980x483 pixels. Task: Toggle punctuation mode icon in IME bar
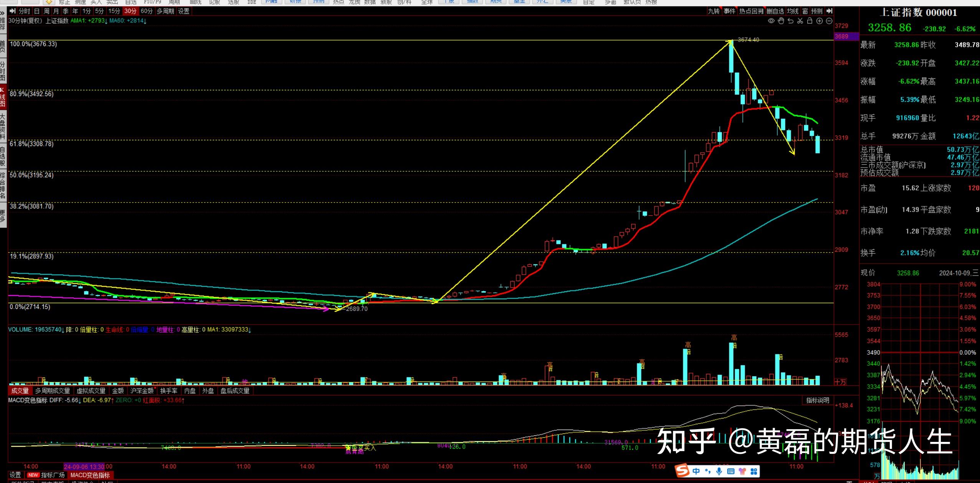[x=708, y=471]
